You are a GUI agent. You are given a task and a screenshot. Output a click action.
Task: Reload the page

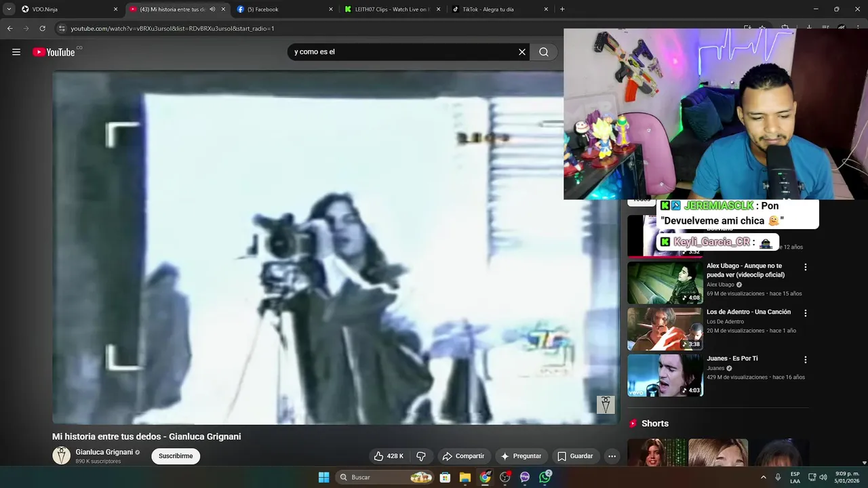[42, 28]
